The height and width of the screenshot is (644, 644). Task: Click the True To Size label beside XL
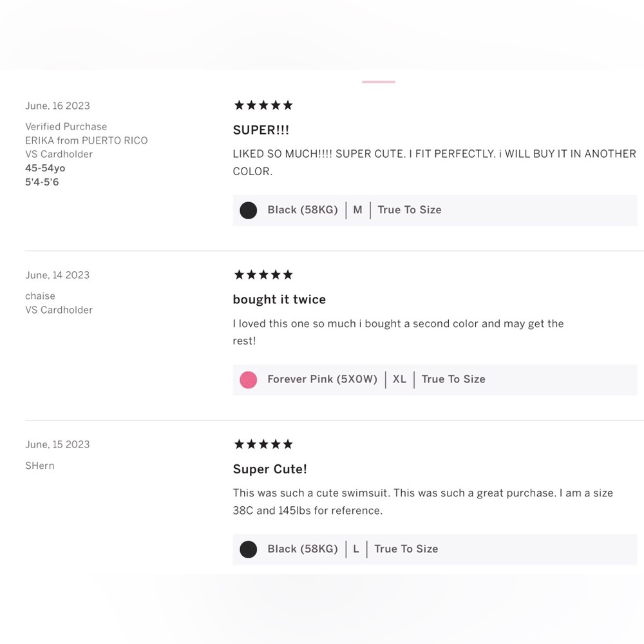453,379
